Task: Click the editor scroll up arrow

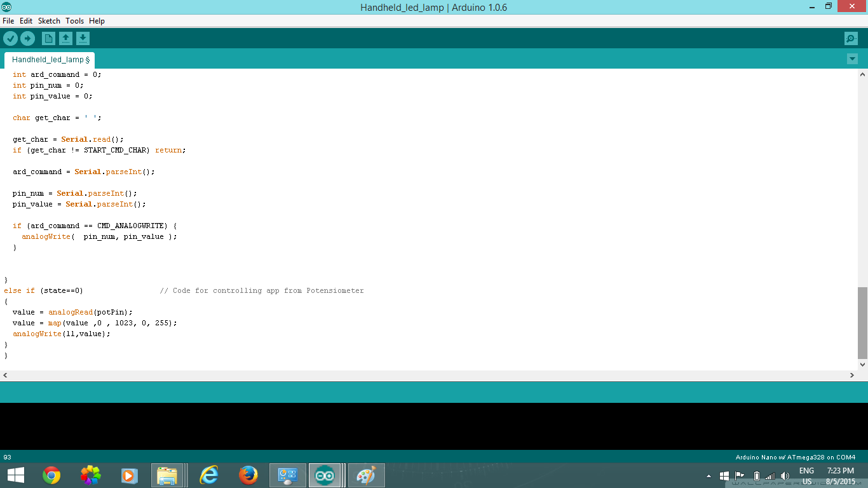Action: pos(862,74)
